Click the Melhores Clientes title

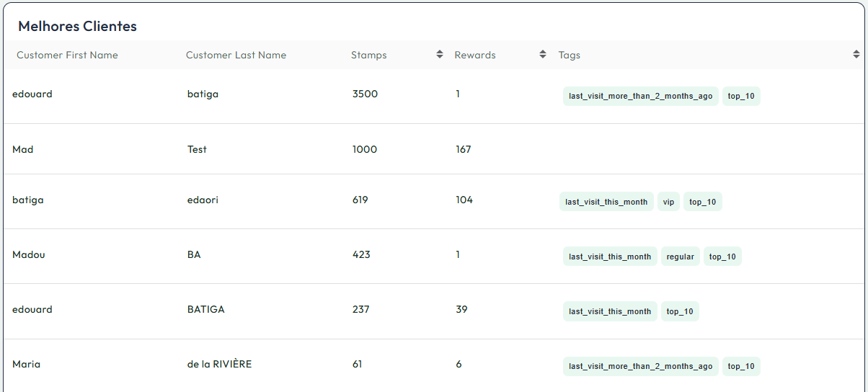coord(77,27)
